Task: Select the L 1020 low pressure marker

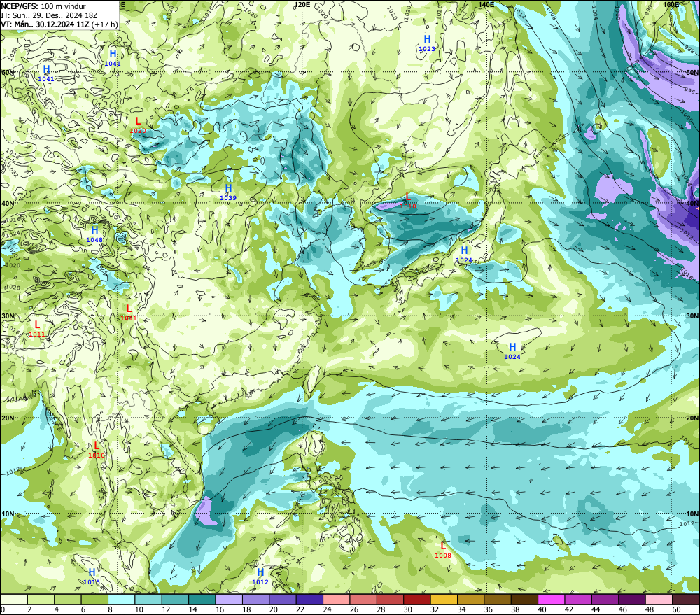Action: click(x=138, y=125)
